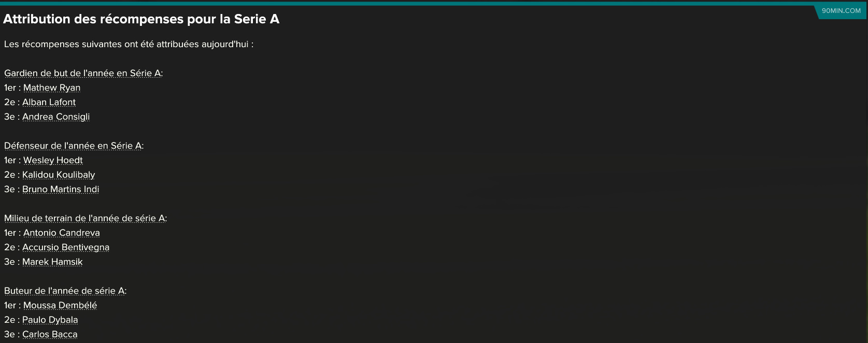Click the teal bar at the top
The width and height of the screenshot is (868, 343).
coord(434,3)
